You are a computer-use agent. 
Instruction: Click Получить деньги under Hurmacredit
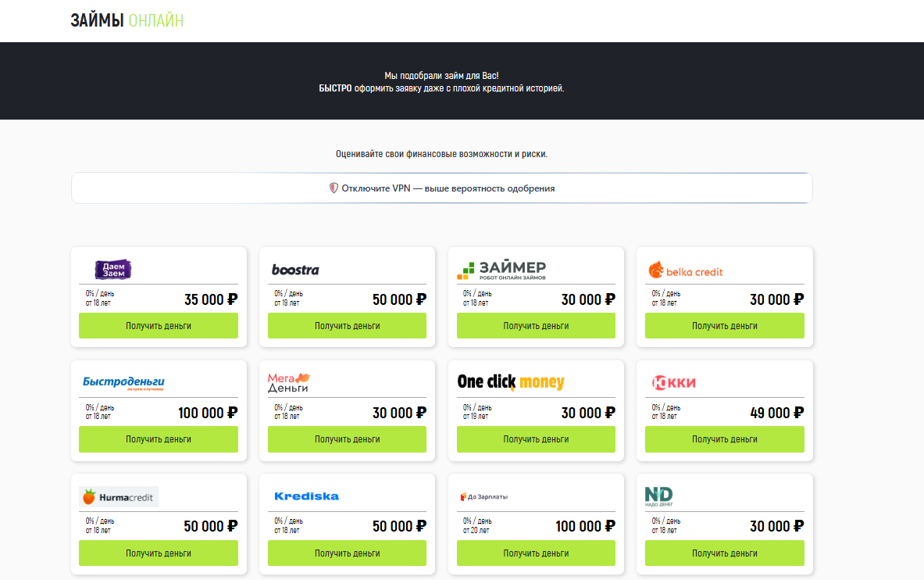[159, 553]
